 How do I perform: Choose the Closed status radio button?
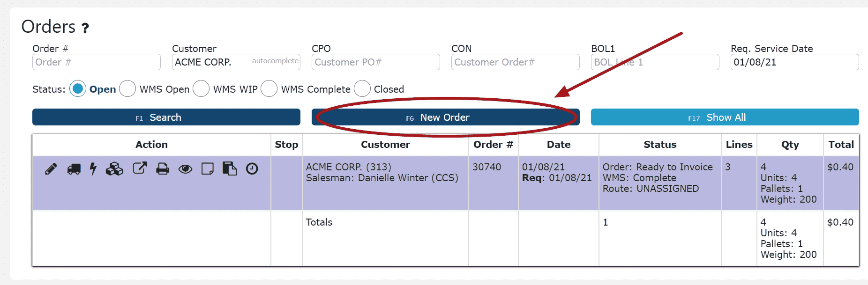[x=362, y=88]
